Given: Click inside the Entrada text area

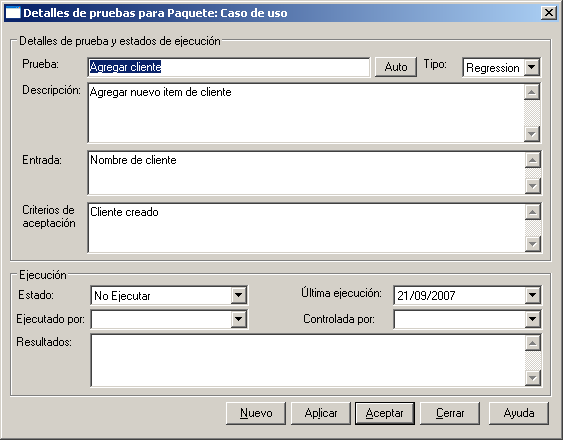Looking at the screenshot, I should click(x=306, y=173).
